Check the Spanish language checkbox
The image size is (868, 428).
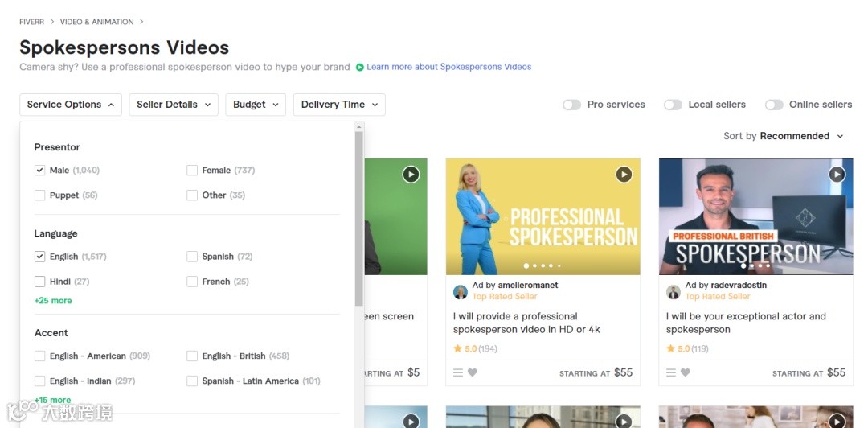pyautogui.click(x=192, y=256)
